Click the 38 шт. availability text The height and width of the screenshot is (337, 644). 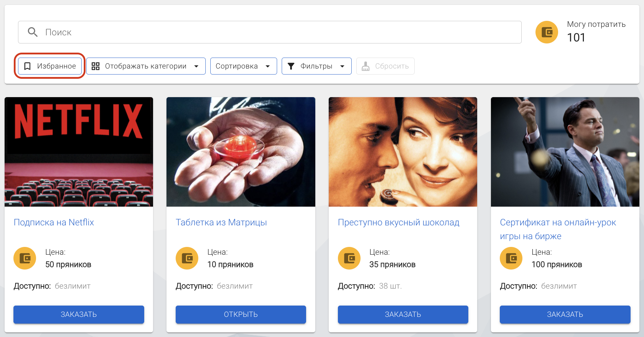[391, 286]
